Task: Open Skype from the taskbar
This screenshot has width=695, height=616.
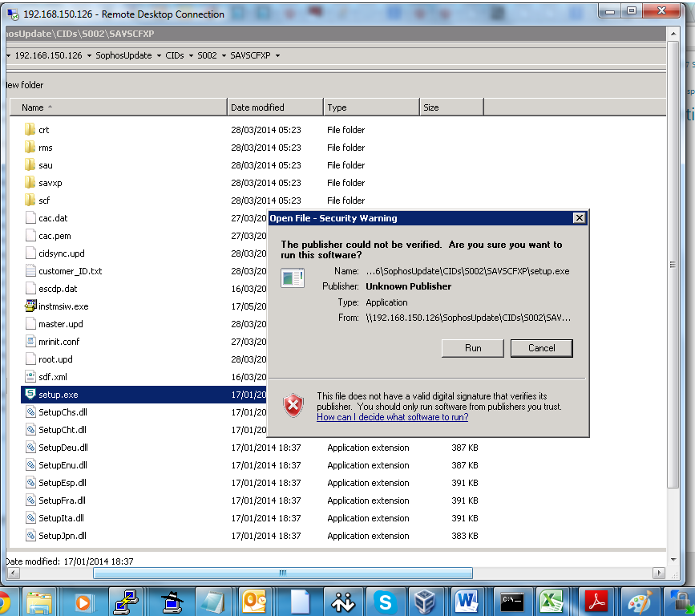Action: click(x=385, y=602)
